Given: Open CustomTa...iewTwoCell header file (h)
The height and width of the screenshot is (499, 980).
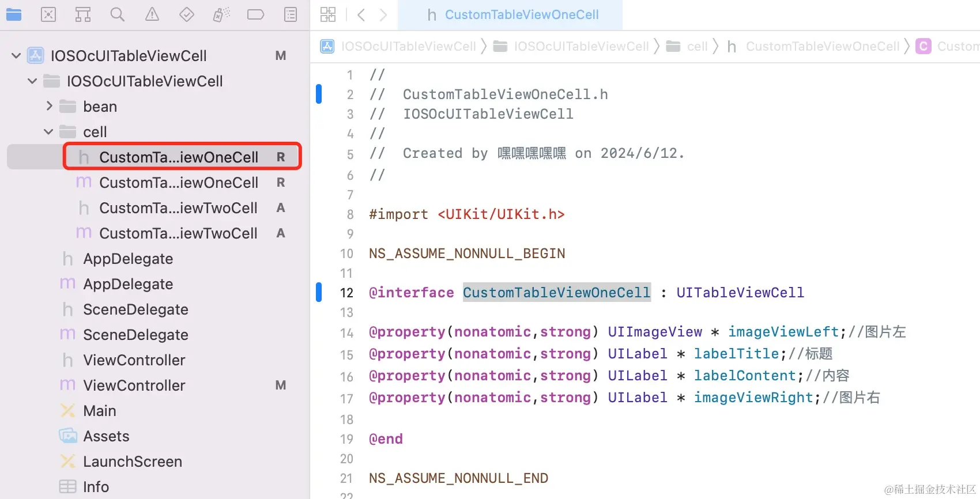Looking at the screenshot, I should (x=153, y=208).
